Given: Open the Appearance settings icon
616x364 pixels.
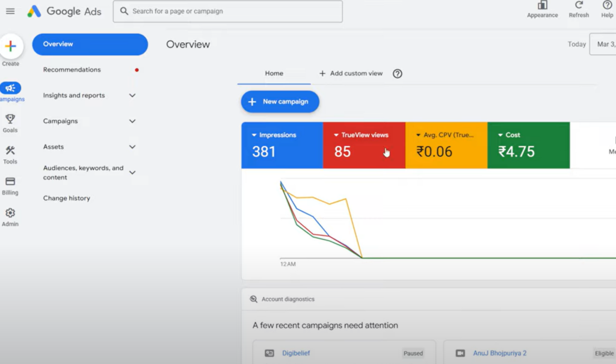Looking at the screenshot, I should 543,5.
